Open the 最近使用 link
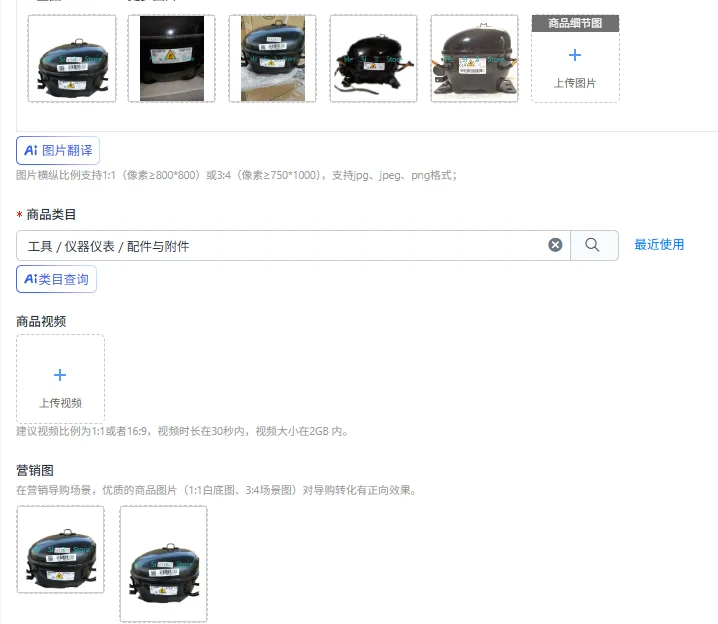Viewport: 718px width, 624px height. [659, 244]
